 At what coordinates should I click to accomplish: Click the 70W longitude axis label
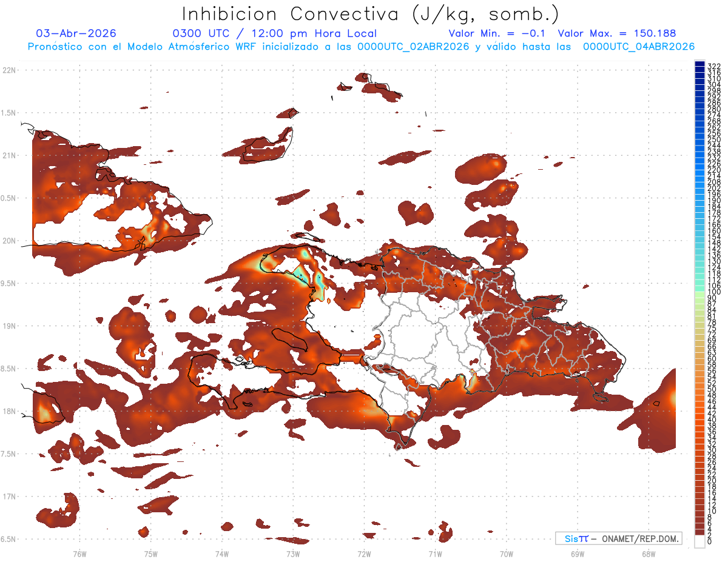tap(507, 554)
